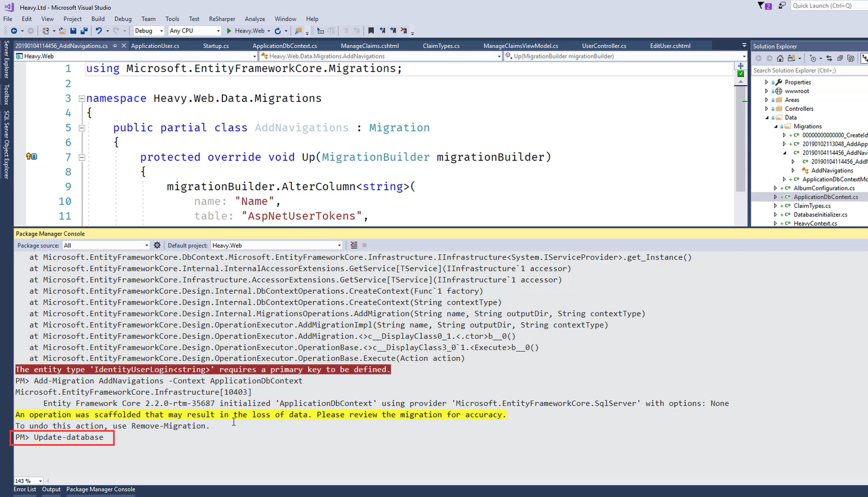Switch to the Output tab

click(x=51, y=490)
